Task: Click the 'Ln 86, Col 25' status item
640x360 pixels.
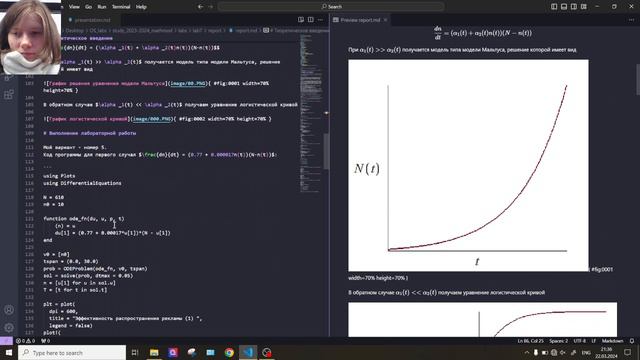Action: point(531,341)
